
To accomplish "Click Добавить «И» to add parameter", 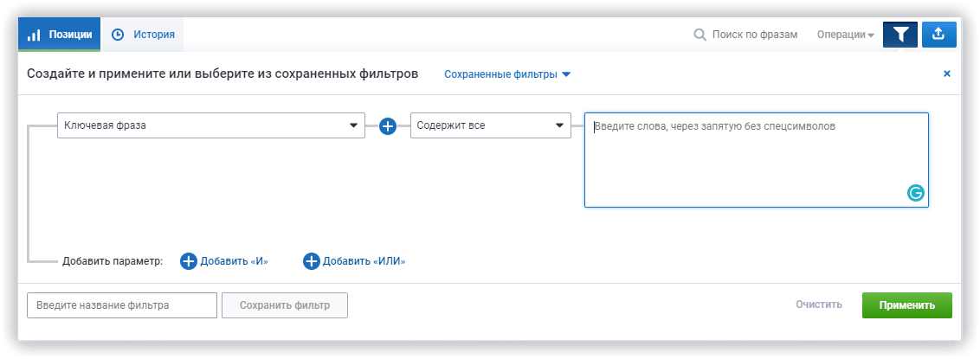I will [x=225, y=261].
